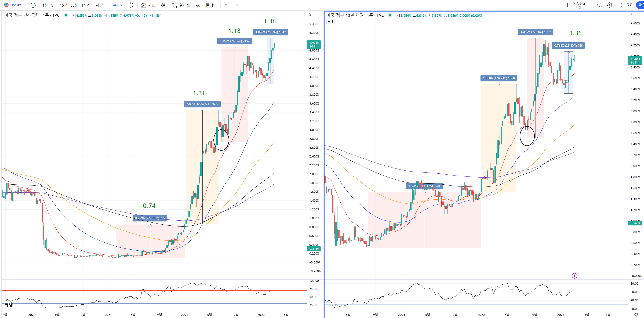
Task: Click the US10Y symbol search field
Action: (16, 5)
